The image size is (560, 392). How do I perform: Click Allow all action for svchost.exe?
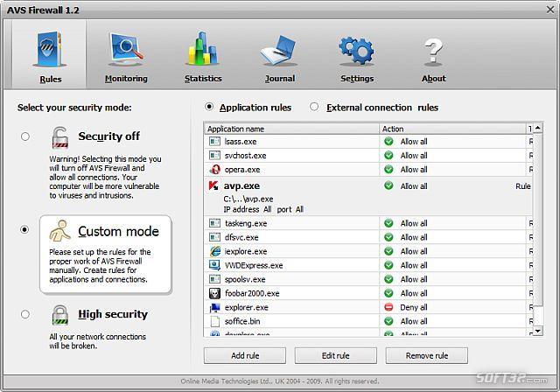[x=414, y=156]
